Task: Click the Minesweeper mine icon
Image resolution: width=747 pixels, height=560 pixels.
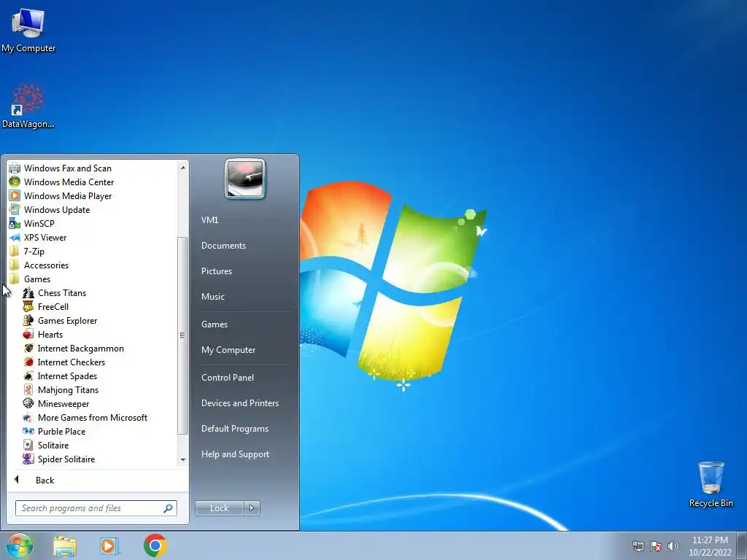Action: pyautogui.click(x=28, y=403)
